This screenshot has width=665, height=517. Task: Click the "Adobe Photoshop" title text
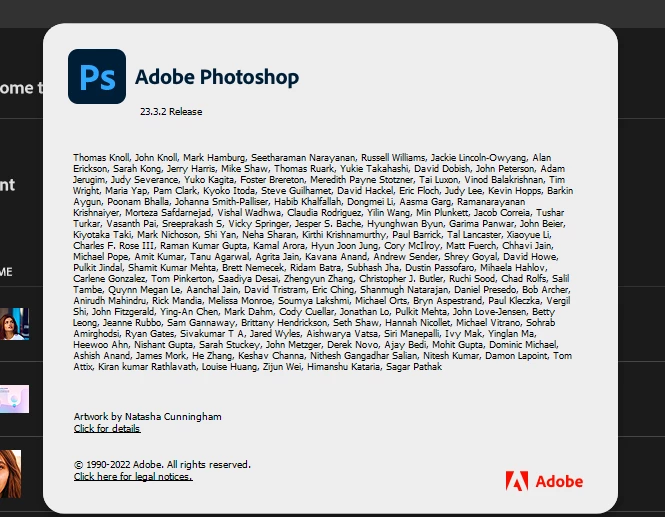coord(217,77)
